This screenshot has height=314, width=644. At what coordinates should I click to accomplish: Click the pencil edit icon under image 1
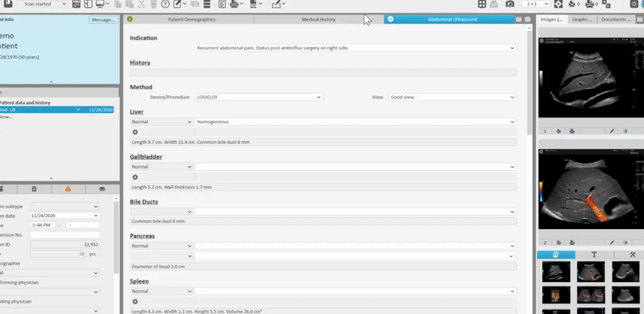coord(612,131)
